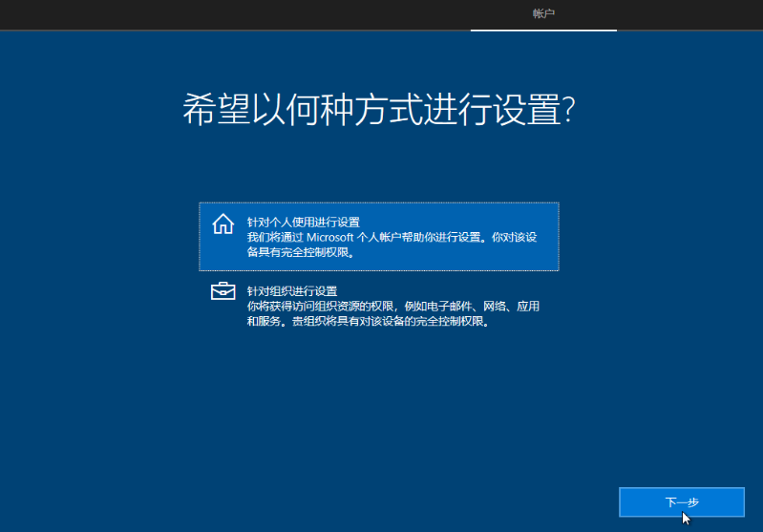Click the briefcase icon for organization setup

click(x=223, y=291)
